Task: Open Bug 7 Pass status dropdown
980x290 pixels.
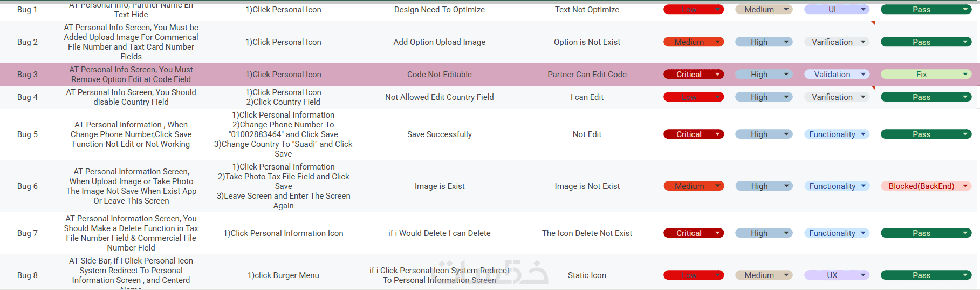Action: [965, 233]
